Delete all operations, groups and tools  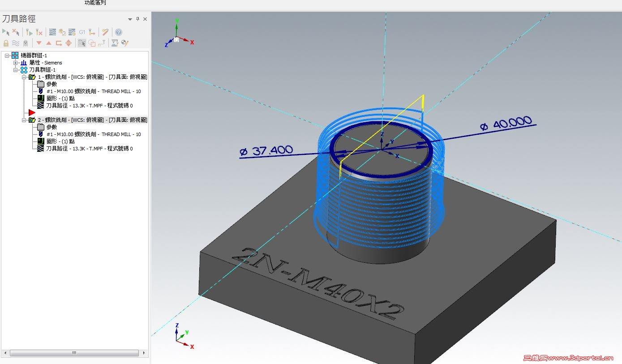pos(105,32)
